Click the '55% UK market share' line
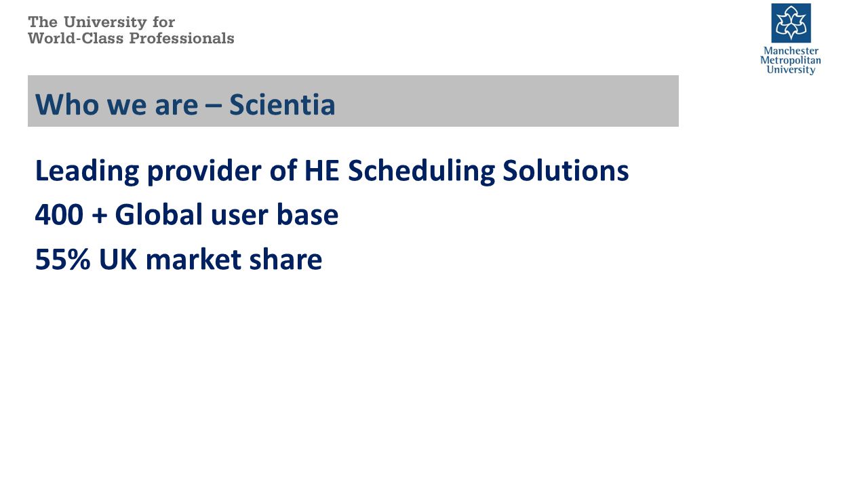 click(x=178, y=260)
